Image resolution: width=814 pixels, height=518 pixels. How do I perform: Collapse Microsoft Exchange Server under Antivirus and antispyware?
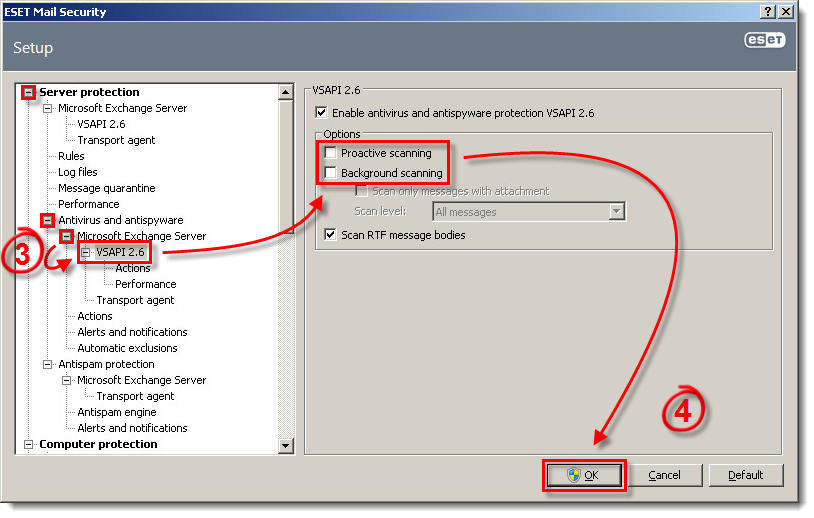click(x=66, y=237)
